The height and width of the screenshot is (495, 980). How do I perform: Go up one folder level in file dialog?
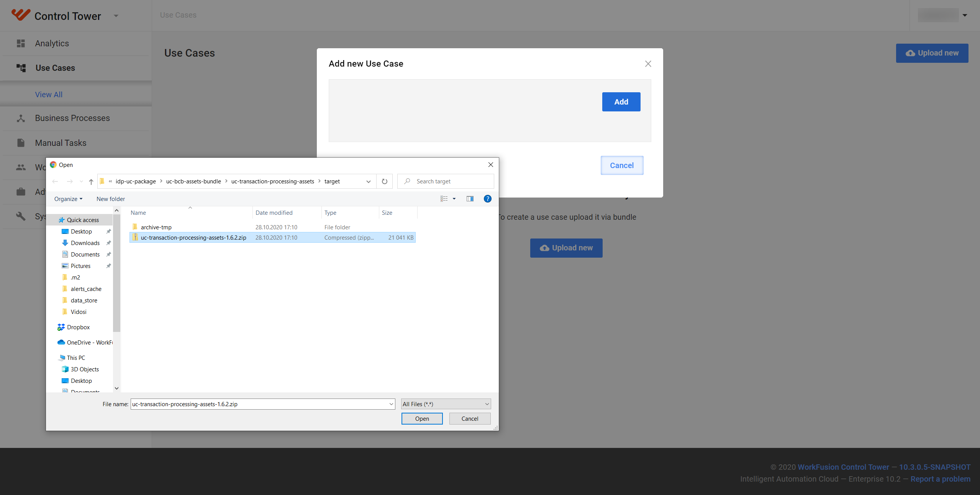pyautogui.click(x=91, y=181)
